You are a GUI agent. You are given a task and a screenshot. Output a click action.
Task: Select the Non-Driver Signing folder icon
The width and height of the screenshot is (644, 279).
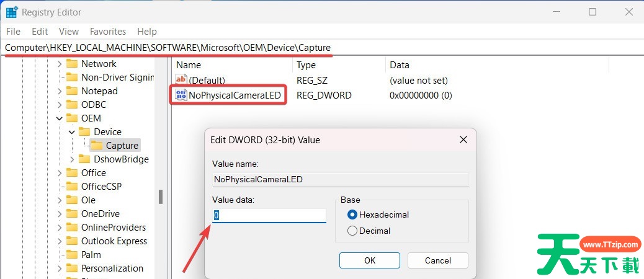pyautogui.click(x=72, y=77)
